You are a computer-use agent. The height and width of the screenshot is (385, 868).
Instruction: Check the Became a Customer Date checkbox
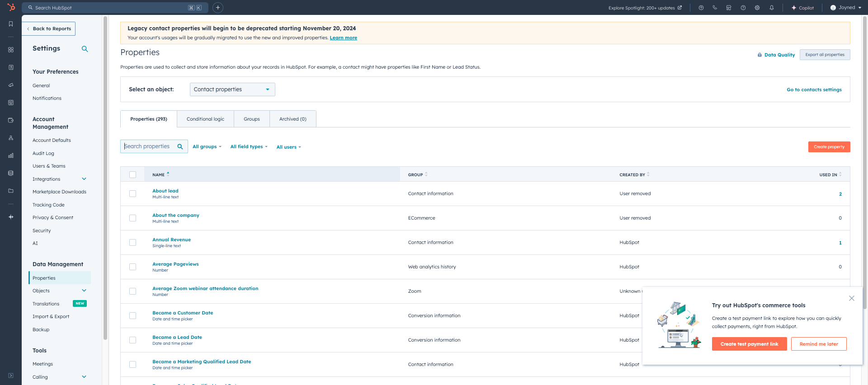pyautogui.click(x=132, y=315)
